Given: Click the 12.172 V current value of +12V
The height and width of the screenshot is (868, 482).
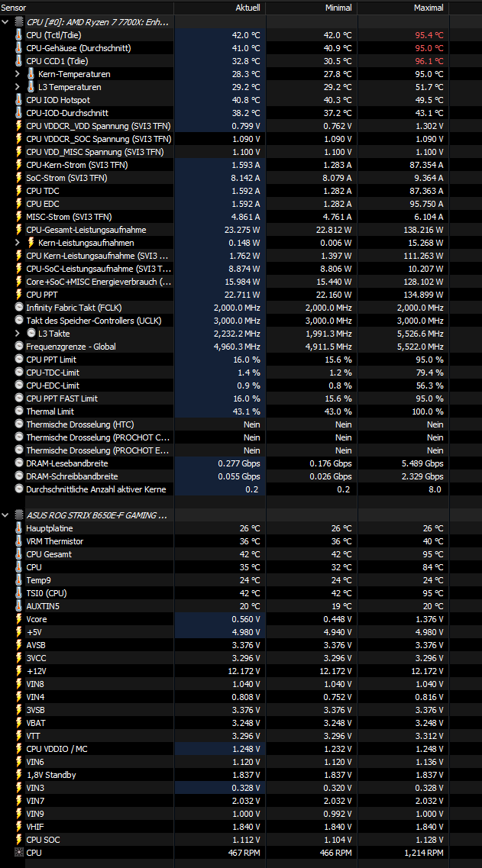Looking at the screenshot, I should (x=244, y=671).
